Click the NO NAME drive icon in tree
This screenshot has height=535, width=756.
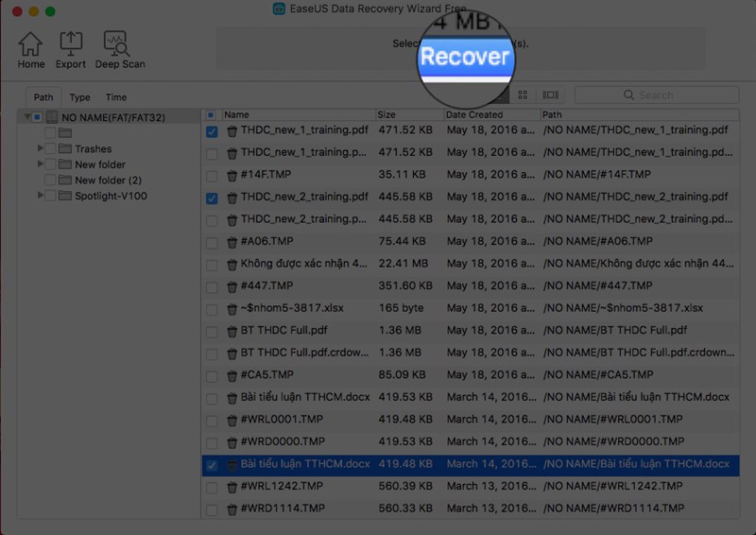(x=52, y=117)
